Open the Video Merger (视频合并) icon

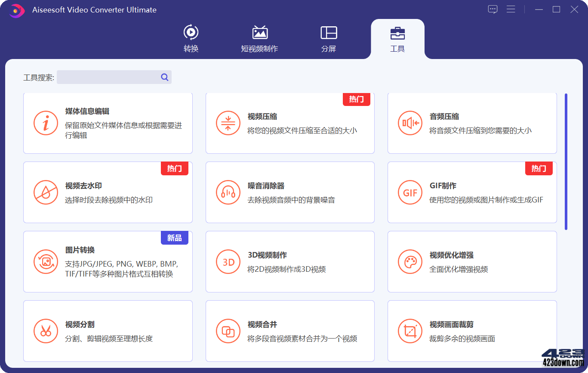pyautogui.click(x=228, y=331)
